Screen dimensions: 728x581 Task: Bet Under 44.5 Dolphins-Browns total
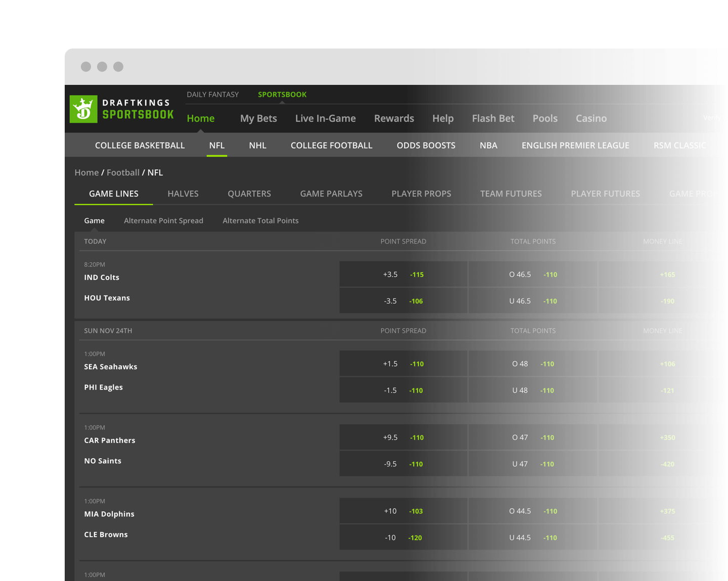tap(533, 538)
